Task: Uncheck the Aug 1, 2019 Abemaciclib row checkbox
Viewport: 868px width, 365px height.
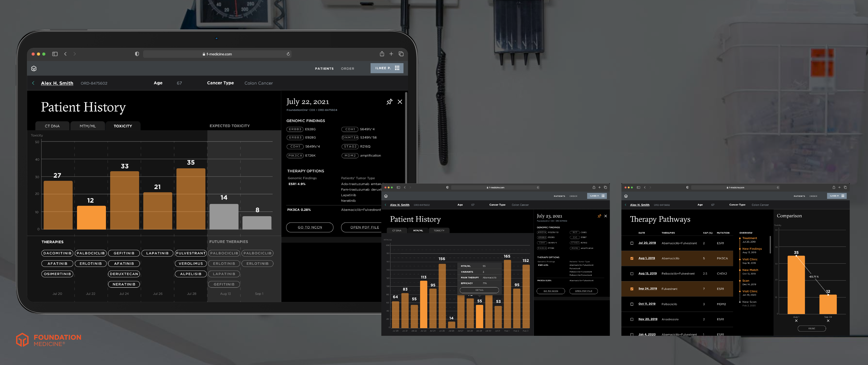Action: pos(632,258)
